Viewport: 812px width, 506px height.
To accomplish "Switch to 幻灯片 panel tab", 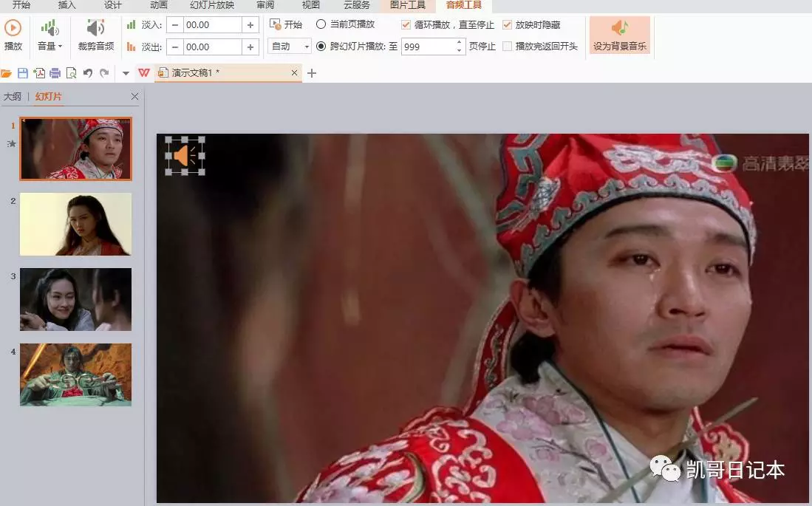I will 49,96.
